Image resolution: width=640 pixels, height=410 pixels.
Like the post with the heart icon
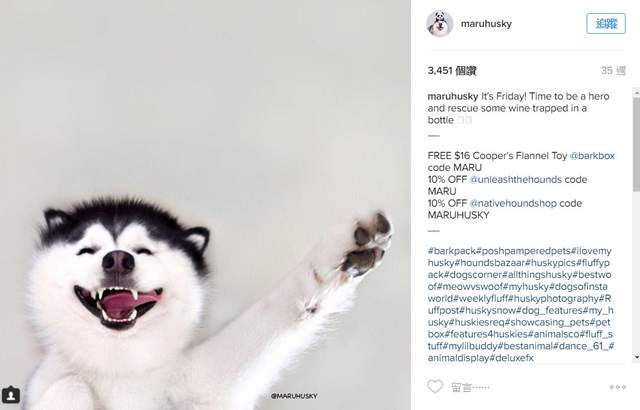(x=435, y=386)
